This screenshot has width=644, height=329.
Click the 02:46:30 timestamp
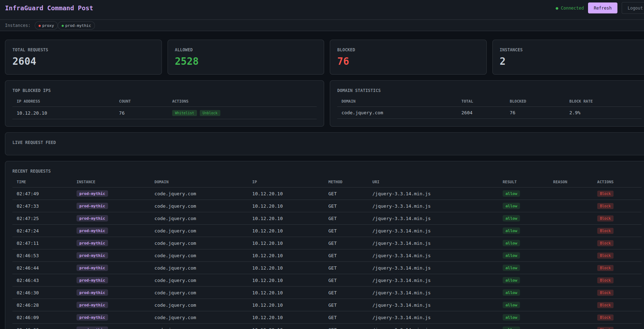[x=28, y=293]
